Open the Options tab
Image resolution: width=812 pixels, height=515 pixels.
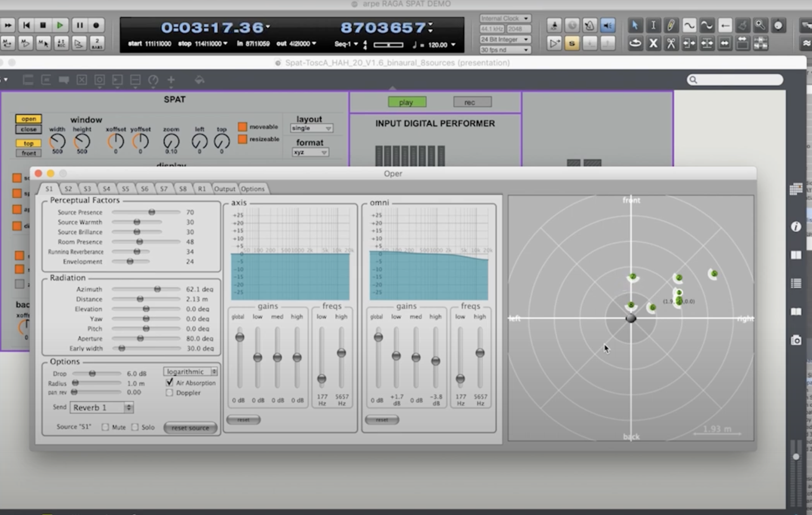[x=253, y=188]
